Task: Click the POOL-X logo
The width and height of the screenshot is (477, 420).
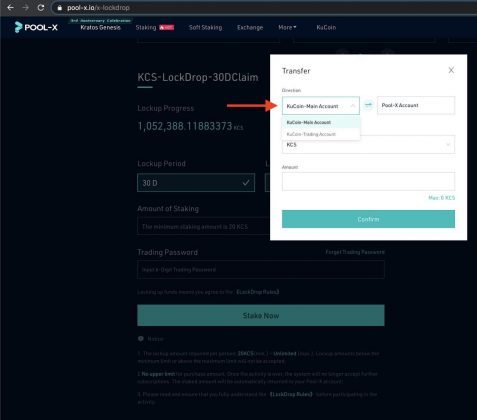Action: (x=36, y=27)
